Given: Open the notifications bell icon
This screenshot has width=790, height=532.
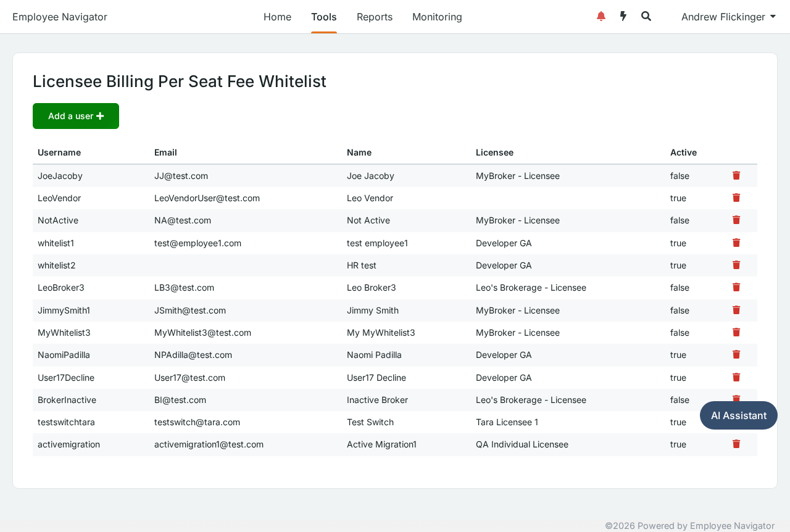Looking at the screenshot, I should point(601,17).
